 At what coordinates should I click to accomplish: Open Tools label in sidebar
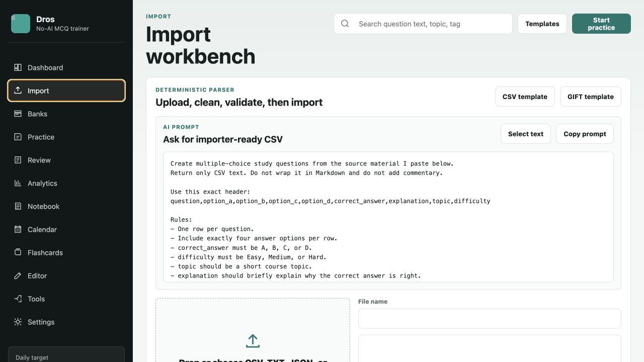(x=36, y=299)
